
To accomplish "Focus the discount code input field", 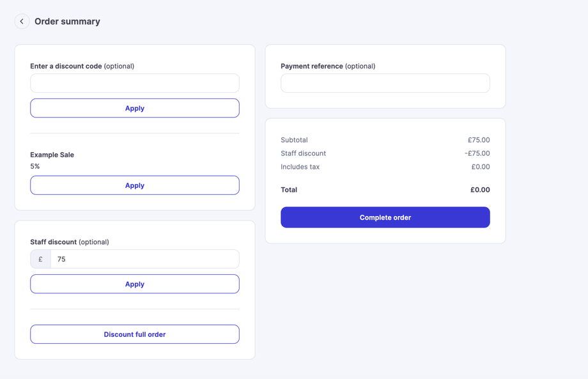I will pos(135,83).
